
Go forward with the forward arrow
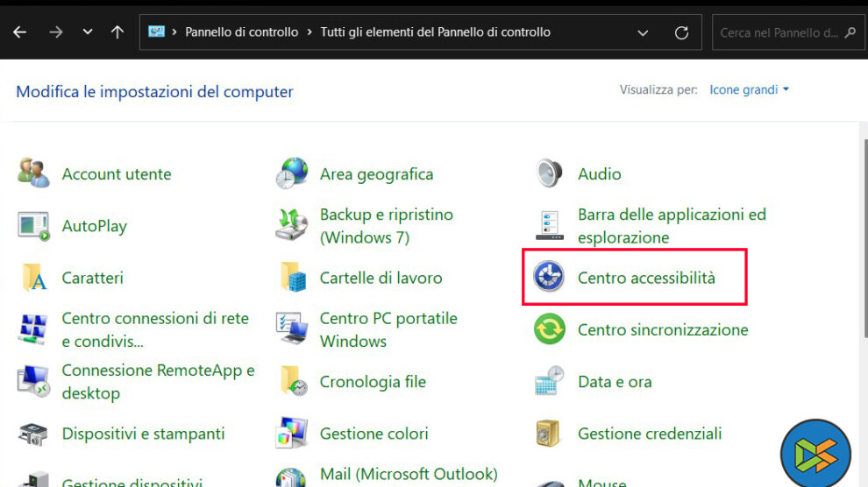(x=55, y=32)
